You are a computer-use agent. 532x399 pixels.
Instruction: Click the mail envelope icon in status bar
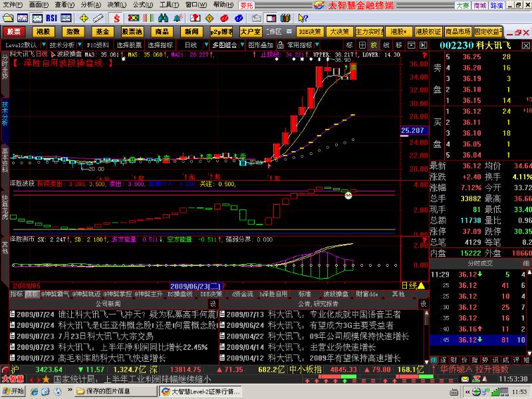pos(465,379)
